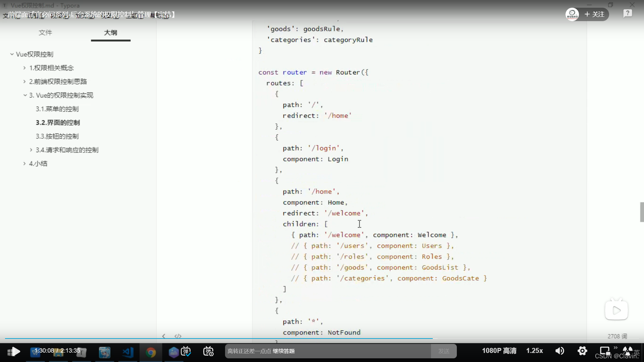Jump to 3. Vue的权限控制实现 in outline
Screen dimensions: 644x362
61,96
